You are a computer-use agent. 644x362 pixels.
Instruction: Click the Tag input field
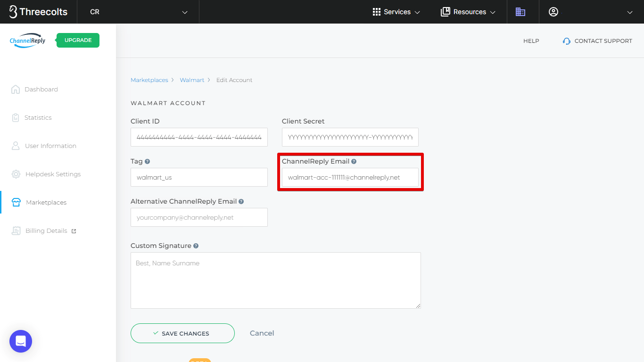(199, 177)
